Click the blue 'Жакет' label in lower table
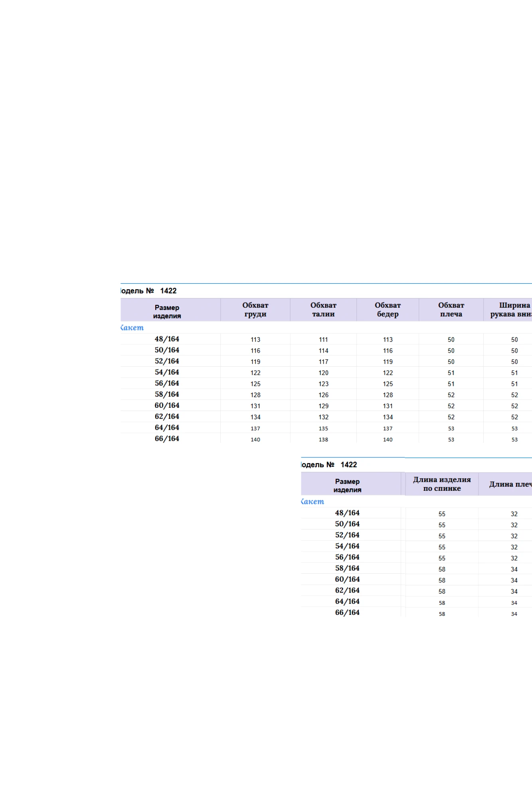Screen dimensions: 532x798 312,502
